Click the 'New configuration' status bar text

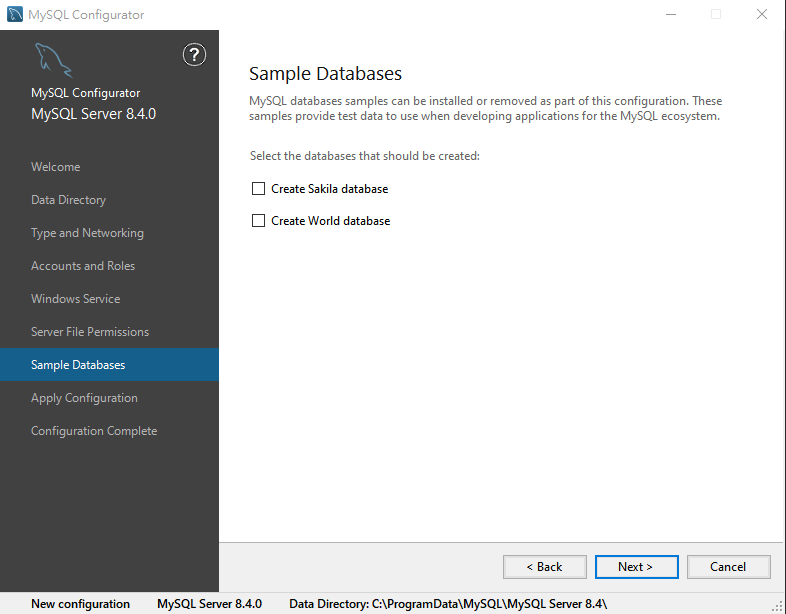80,604
